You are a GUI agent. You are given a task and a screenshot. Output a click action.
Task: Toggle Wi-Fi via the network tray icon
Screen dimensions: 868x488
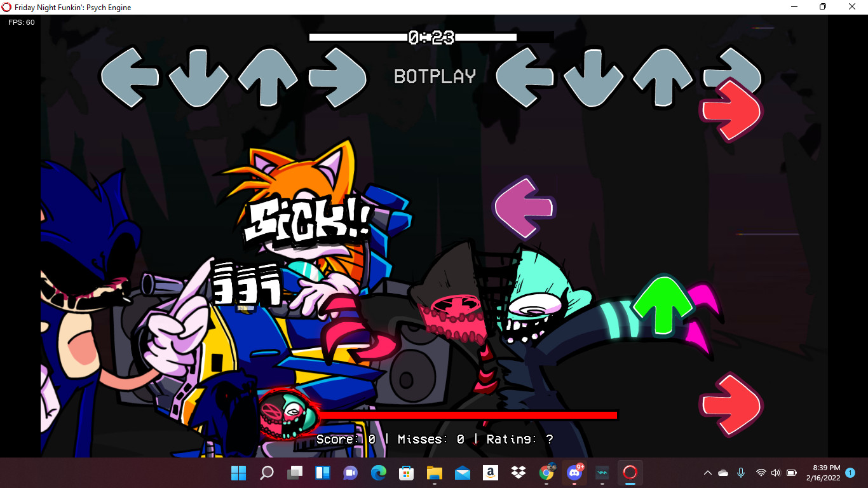click(760, 472)
